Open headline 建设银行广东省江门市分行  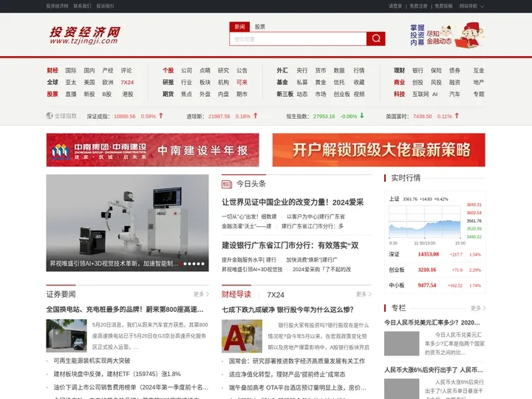coord(290,245)
